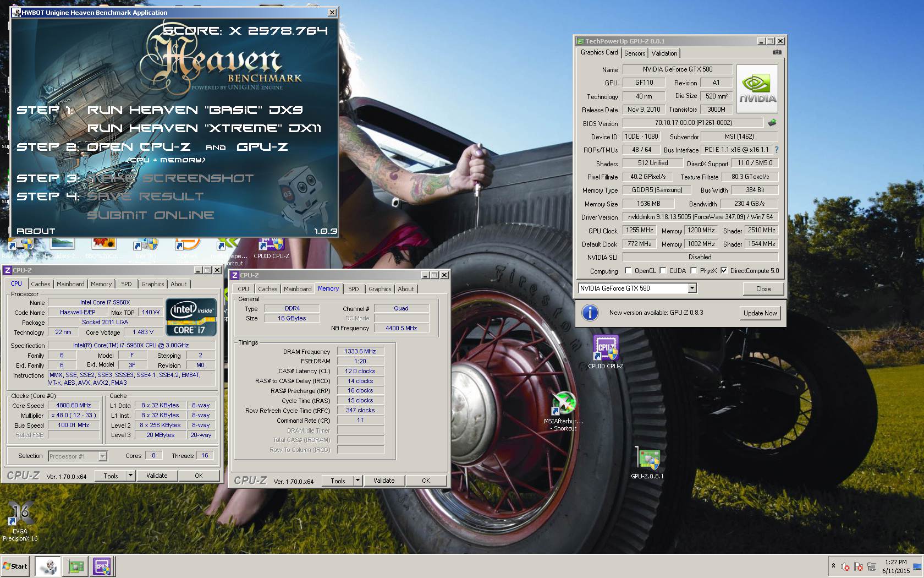The image size is (924, 578).
Task: Switch to the Validation tab in GPU-Z
Action: (664, 53)
